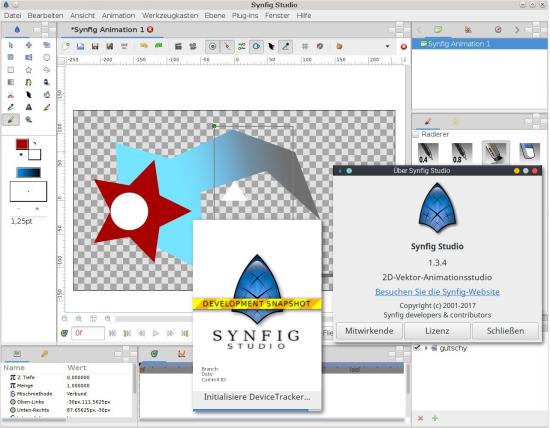This screenshot has width=550, height=428.
Task: Toggle the position handles button
Action: pos(213,46)
